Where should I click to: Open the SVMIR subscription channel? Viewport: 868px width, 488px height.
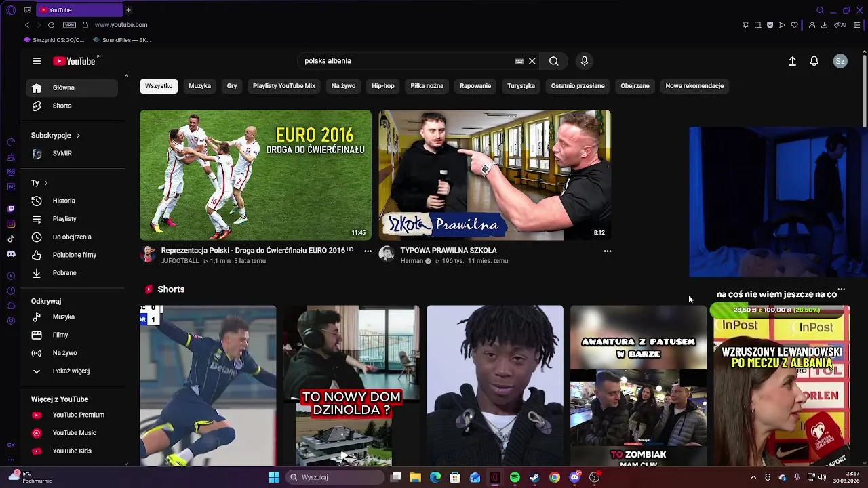[x=71, y=154]
